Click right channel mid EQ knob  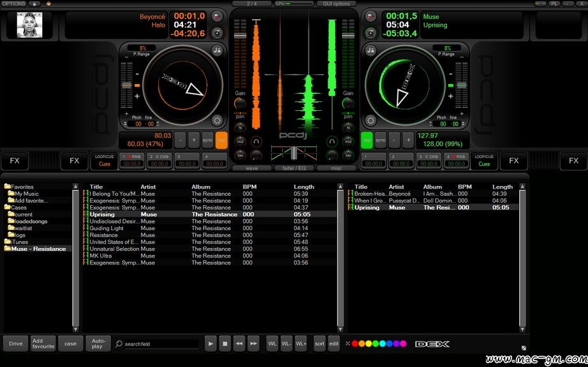point(348,141)
